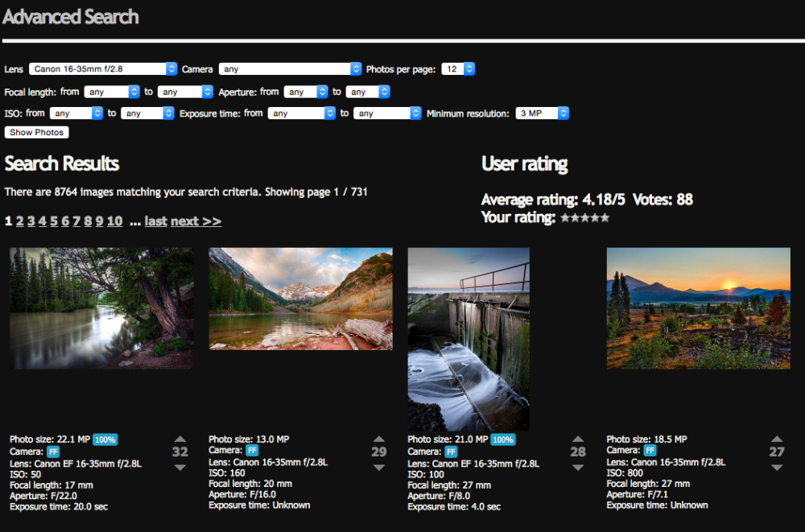Click the 100% badge next to 22.1 MP

pyautogui.click(x=105, y=439)
